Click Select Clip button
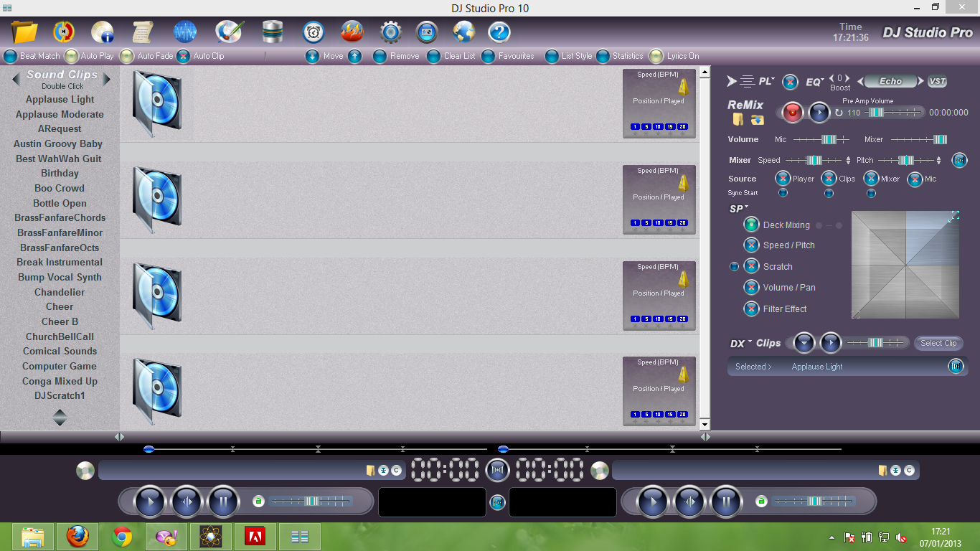This screenshot has width=980, height=551. click(x=938, y=343)
